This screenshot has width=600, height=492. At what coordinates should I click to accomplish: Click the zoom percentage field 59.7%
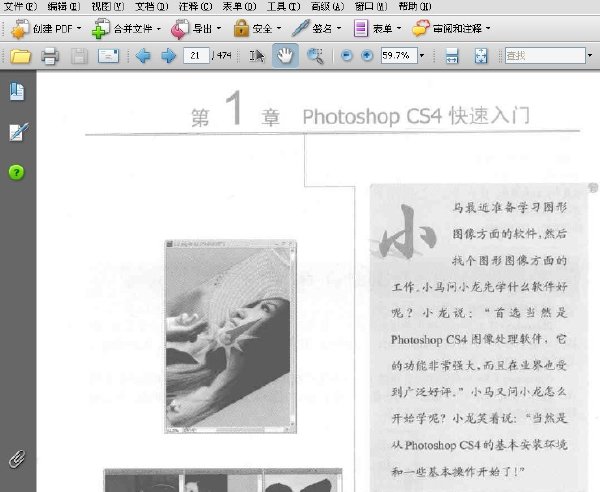(x=399, y=56)
